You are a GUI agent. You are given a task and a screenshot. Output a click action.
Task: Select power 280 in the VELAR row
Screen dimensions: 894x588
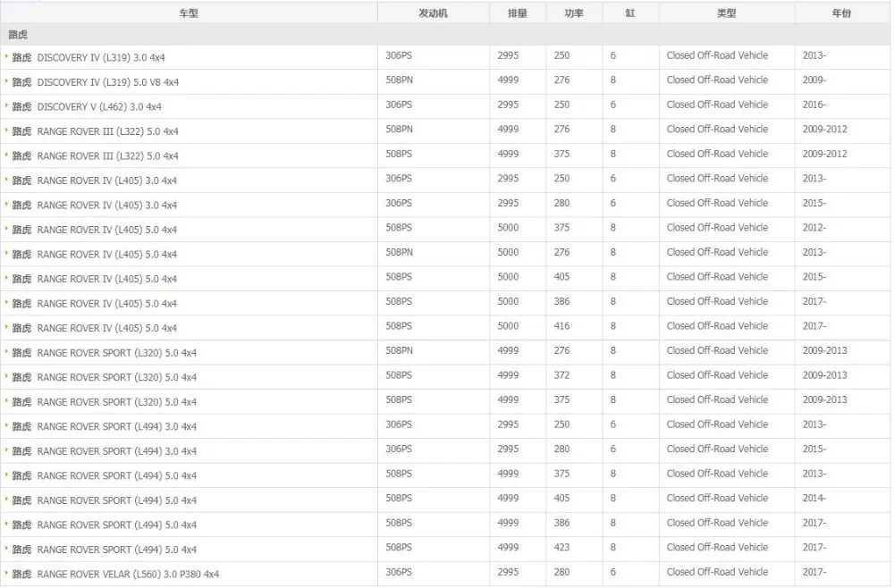pyautogui.click(x=561, y=572)
